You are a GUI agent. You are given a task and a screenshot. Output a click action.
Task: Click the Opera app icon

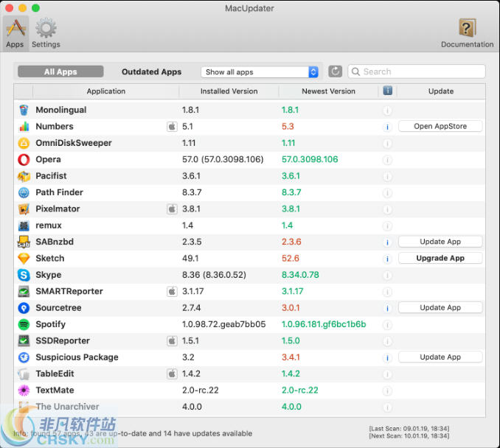(x=24, y=160)
